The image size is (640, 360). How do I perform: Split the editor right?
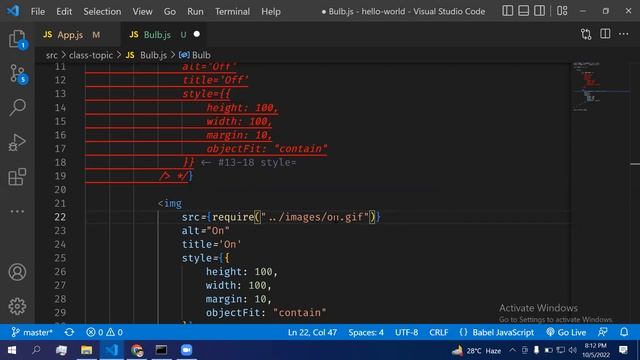pyautogui.click(x=605, y=34)
